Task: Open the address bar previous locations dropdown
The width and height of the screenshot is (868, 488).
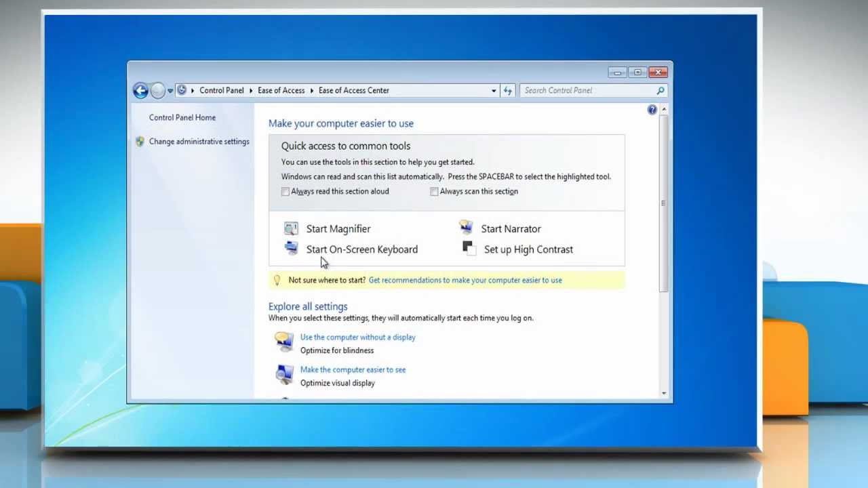Action: (x=494, y=90)
